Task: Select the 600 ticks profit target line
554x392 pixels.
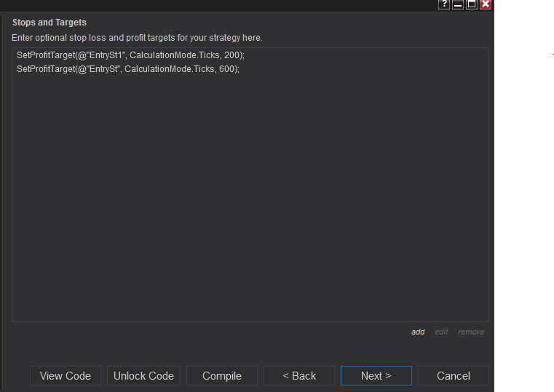Action: [128, 68]
